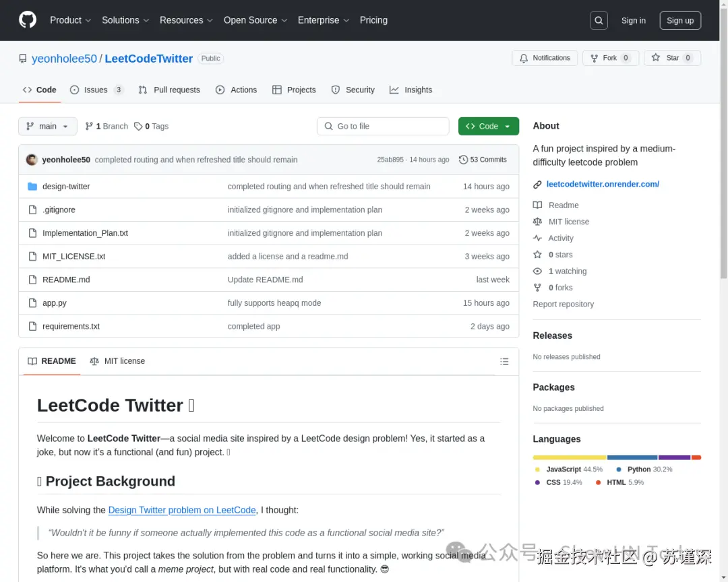
Task: Open leetcodetwitter.onrender.com website link
Action: 603,185
